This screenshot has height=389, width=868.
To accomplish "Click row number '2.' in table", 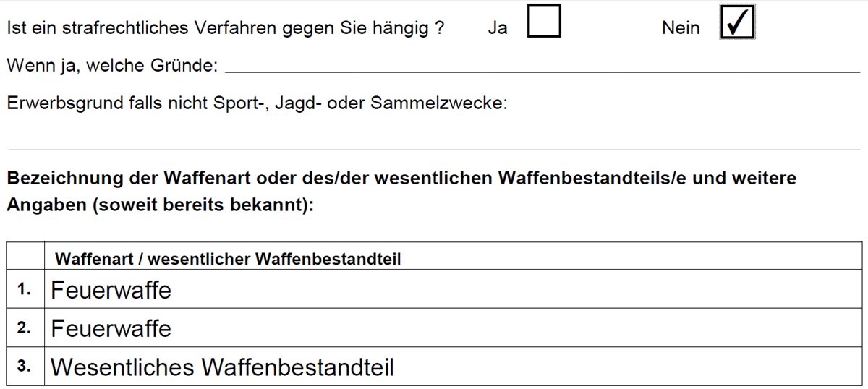I will tap(25, 328).
